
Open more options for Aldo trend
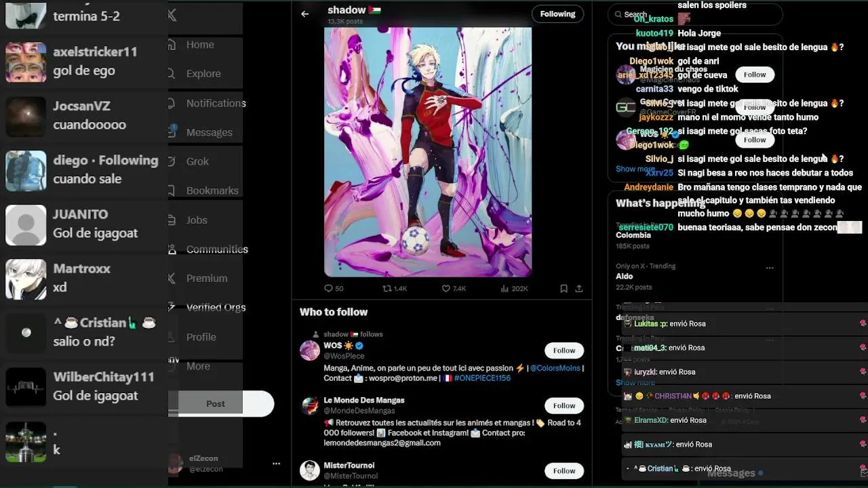click(x=770, y=268)
